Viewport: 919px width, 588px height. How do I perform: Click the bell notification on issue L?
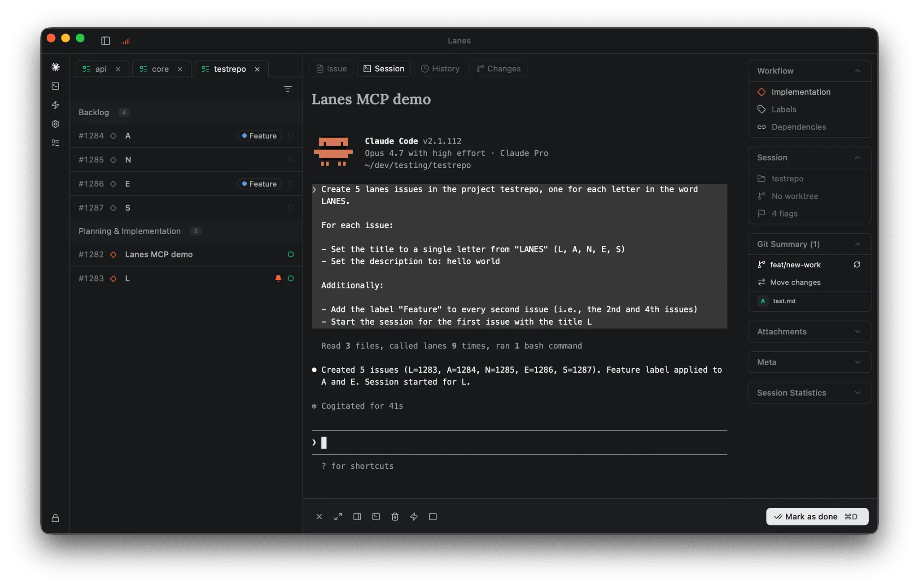point(278,278)
